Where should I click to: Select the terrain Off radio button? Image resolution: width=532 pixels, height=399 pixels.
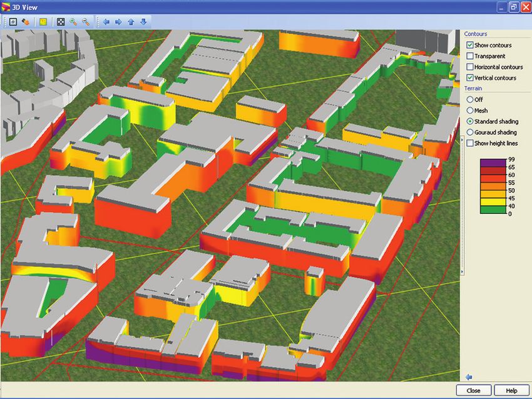click(x=470, y=99)
